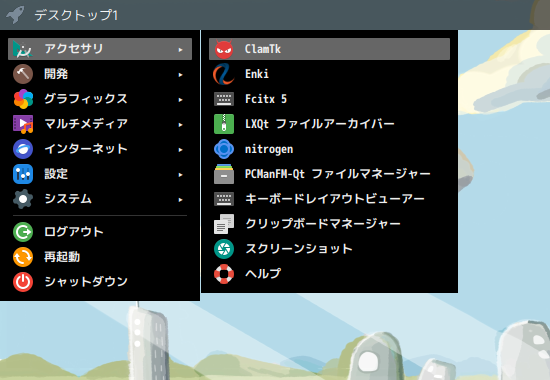550x380 pixels.
Task: Open the マルチメディア menu category
Action: [100, 124]
